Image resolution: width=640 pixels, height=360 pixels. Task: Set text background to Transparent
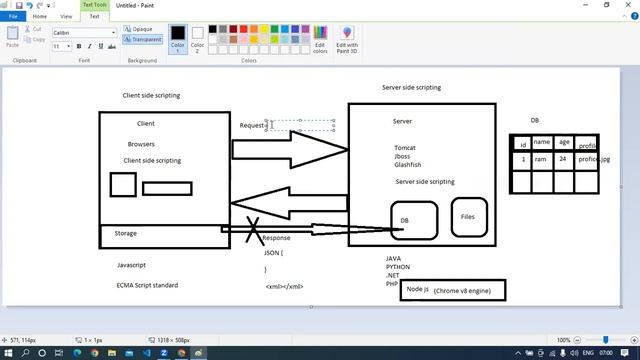point(142,39)
